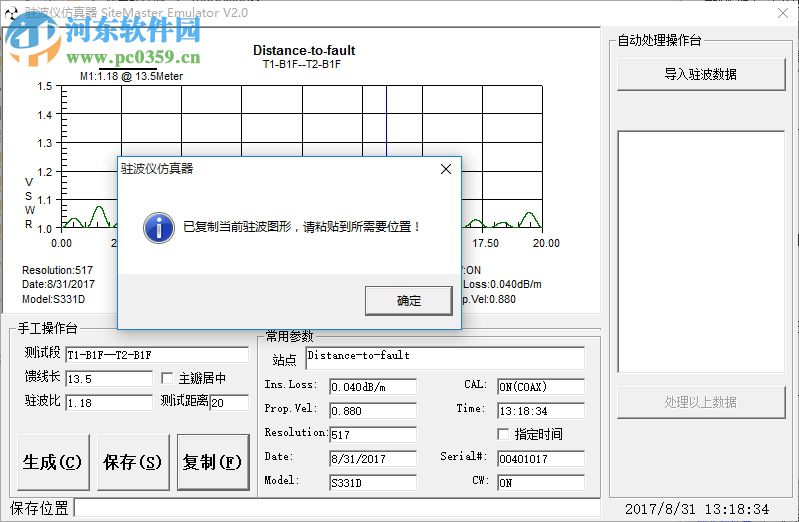Click the 17.50 x-axis label on chart
Image resolution: width=799 pixels, height=522 pixels.
[x=485, y=243]
